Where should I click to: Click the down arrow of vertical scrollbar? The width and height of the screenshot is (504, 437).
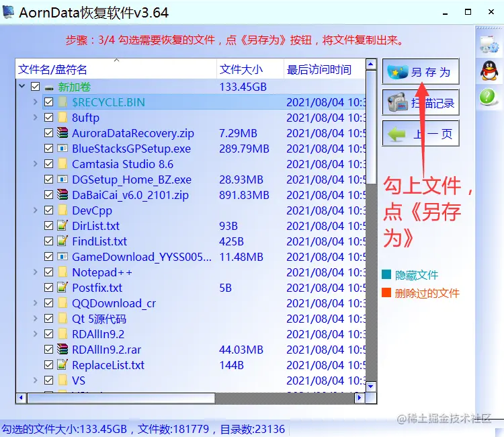371,386
